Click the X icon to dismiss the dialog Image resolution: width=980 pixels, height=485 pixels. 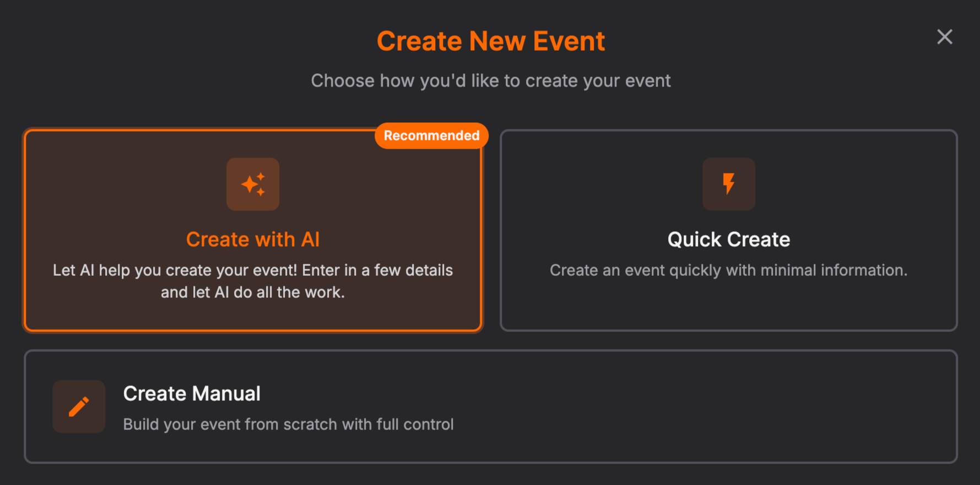[x=944, y=37]
